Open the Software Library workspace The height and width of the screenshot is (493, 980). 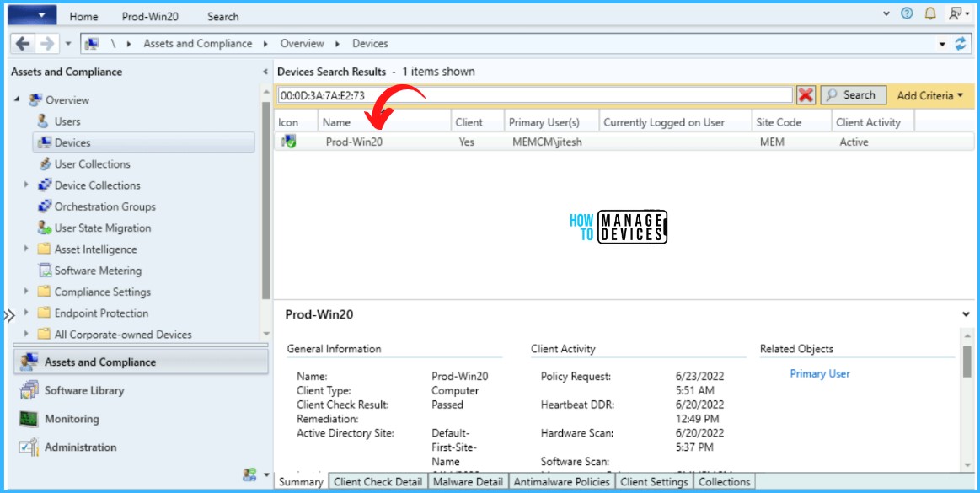pos(141,390)
